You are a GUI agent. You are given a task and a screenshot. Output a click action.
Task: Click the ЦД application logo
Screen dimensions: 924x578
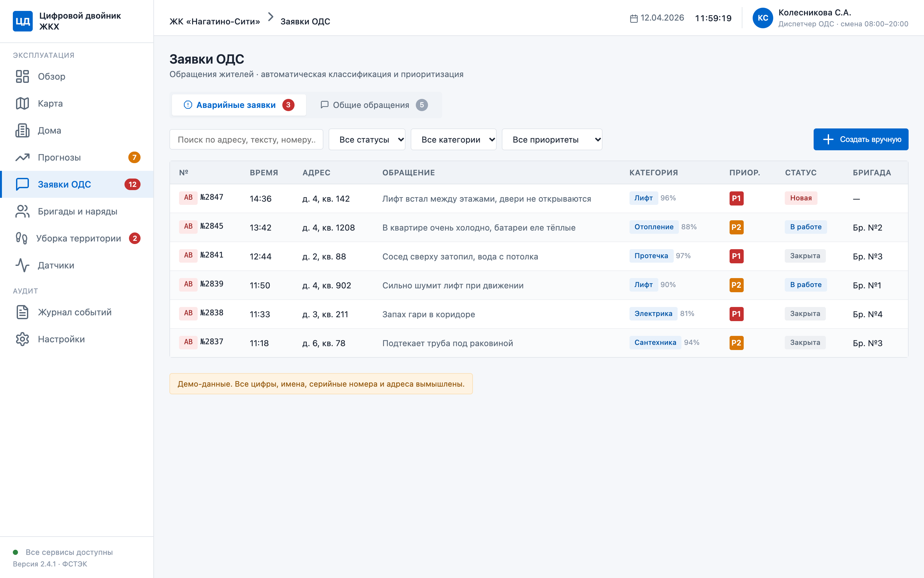tap(22, 21)
